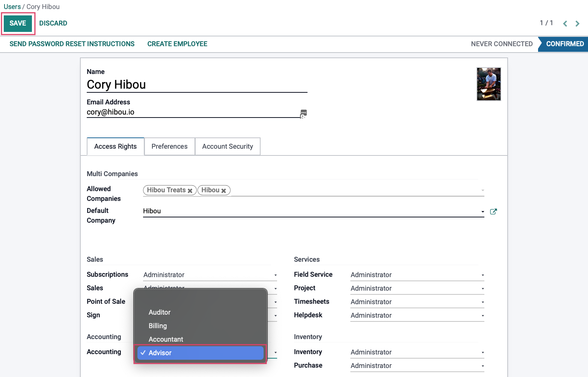
Task: Open Field Service access dropdown
Action: point(417,275)
